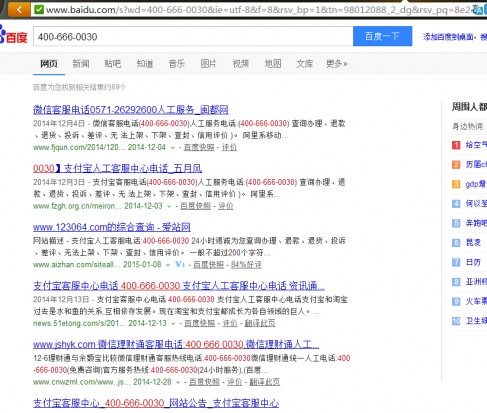Open 百度快照 for the aizhan.com result
Screen dimensions: 487x413
[x=208, y=265]
